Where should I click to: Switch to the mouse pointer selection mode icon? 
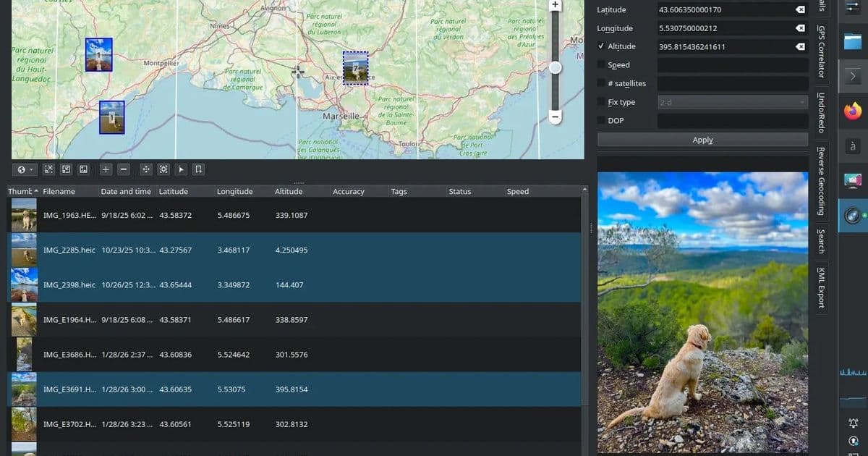(x=181, y=169)
